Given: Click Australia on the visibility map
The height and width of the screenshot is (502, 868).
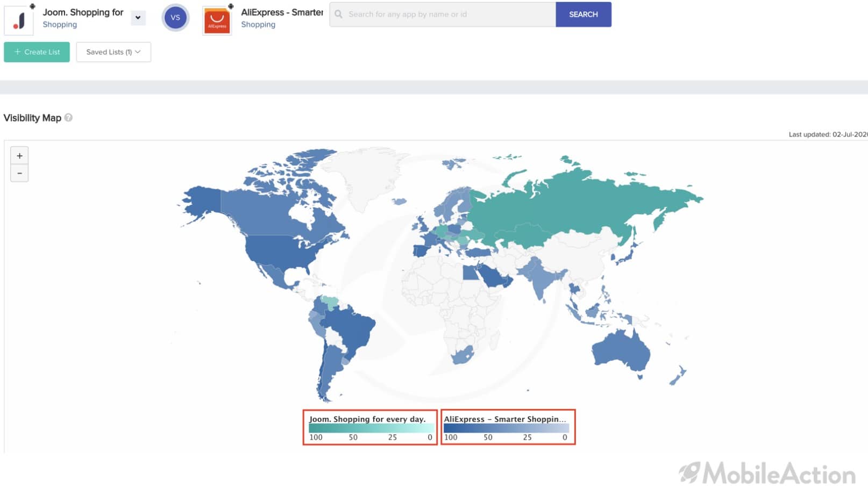Looking at the screenshot, I should (621, 352).
